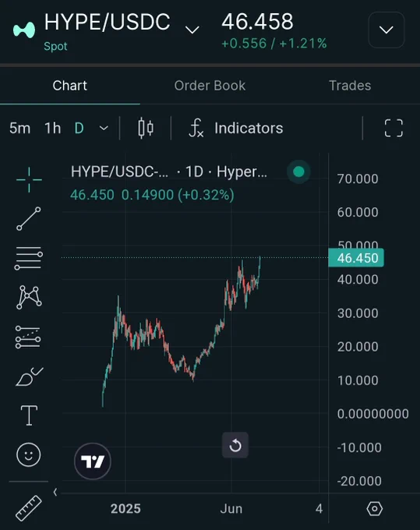This screenshot has width=420, height=530.
Task: Click the 46.458 header price
Action: (257, 22)
